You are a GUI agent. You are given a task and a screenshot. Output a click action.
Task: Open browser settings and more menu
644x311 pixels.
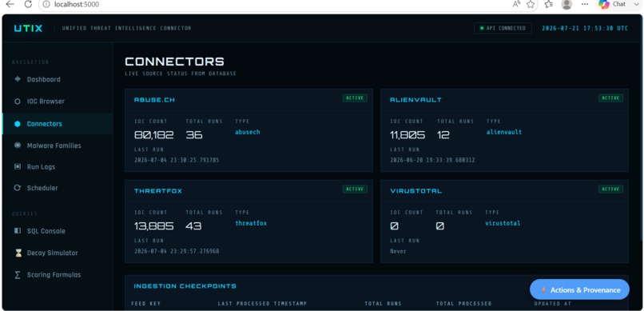(x=585, y=4)
